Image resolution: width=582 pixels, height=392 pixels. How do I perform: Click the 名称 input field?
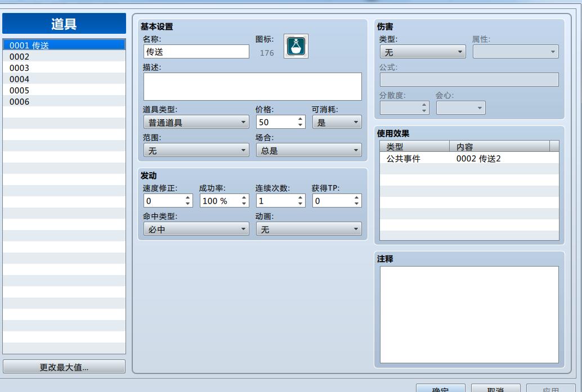point(196,52)
